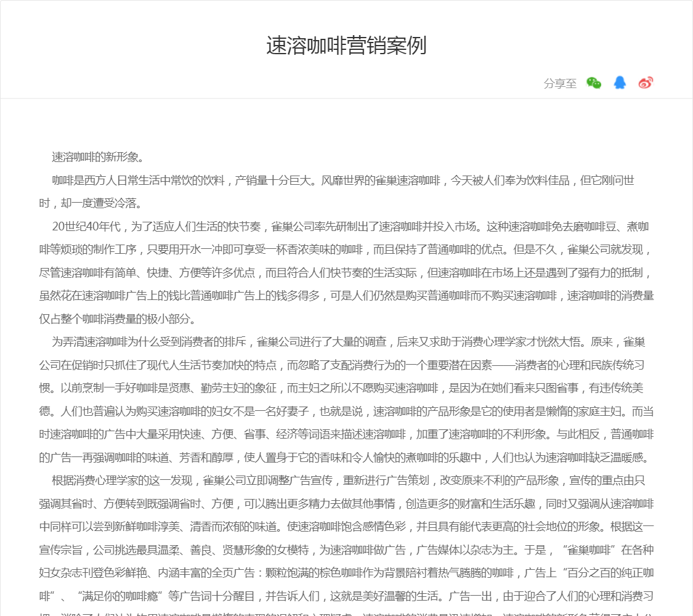Click the line containing “满足你的咖啡瘾”

[x=346, y=596]
